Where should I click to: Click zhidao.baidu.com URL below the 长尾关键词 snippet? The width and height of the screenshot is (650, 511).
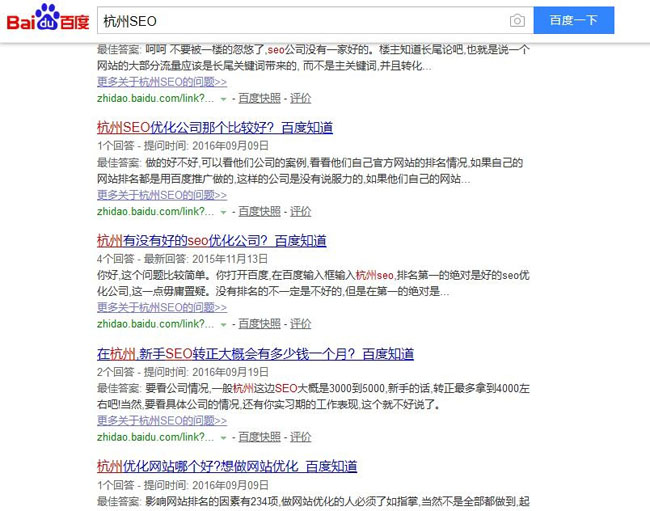pyautogui.click(x=155, y=98)
